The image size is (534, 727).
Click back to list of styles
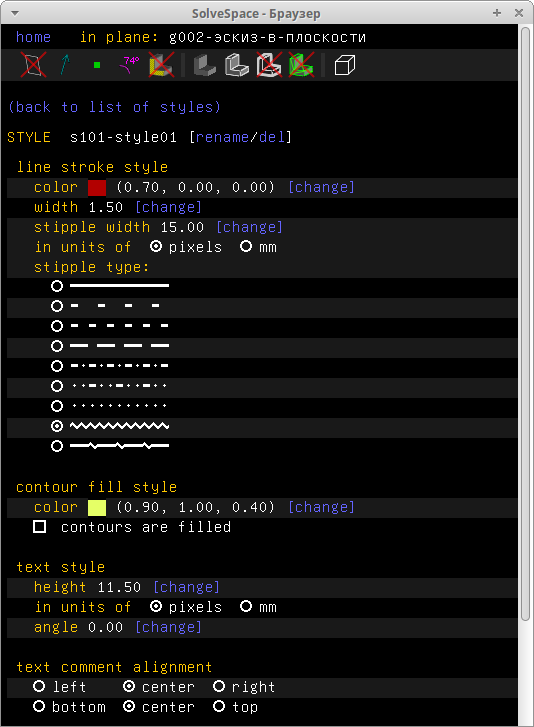pyautogui.click(x=114, y=107)
